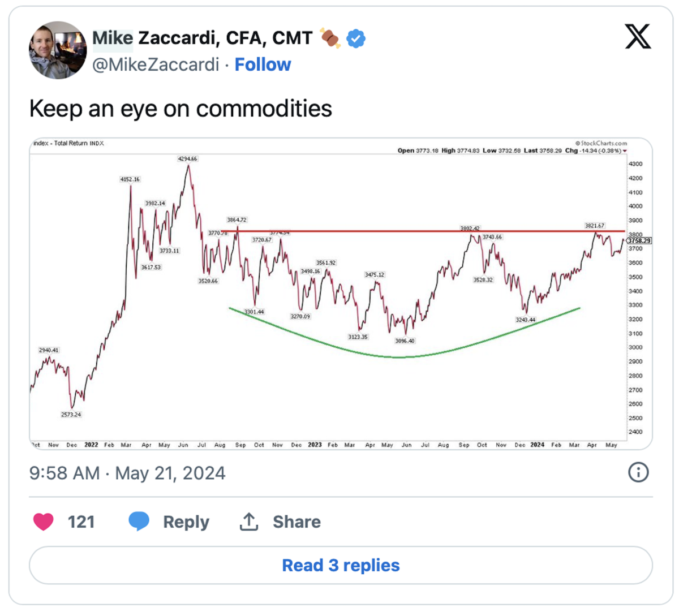Click the 4294.66 peak label on chart
679x616 pixels.
point(187,159)
